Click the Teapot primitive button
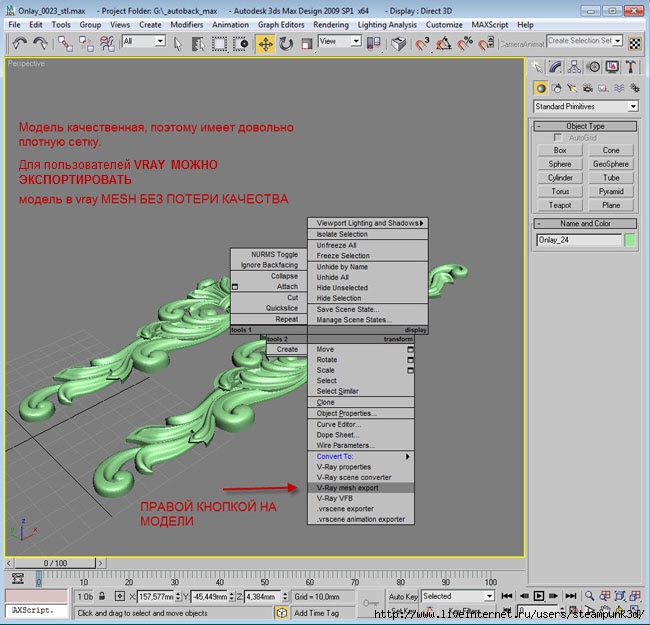The width and height of the screenshot is (650, 625). coord(560,205)
